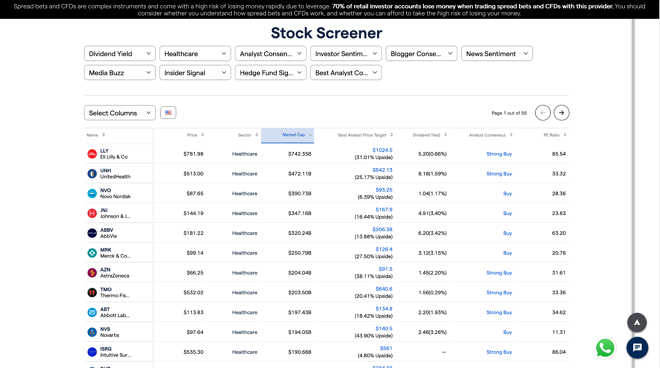Sort by Name column arrows

click(104, 135)
